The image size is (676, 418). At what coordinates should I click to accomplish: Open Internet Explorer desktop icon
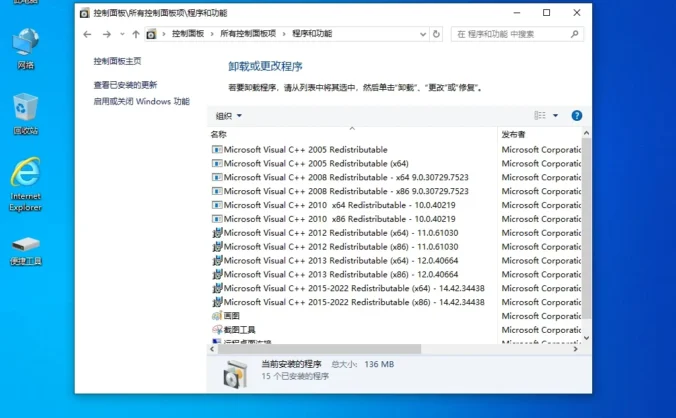pyautogui.click(x=26, y=184)
